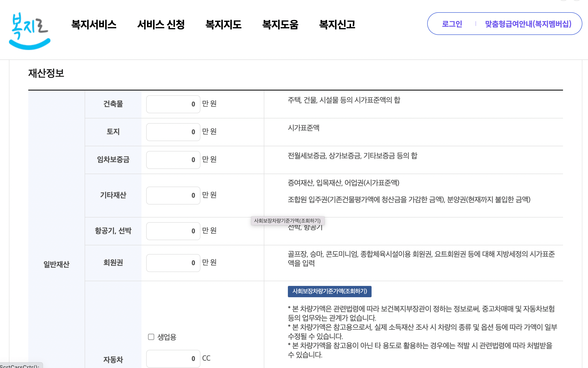Open the 복지서비스 menu
Viewport: 588px width, 368px height.
click(x=94, y=25)
